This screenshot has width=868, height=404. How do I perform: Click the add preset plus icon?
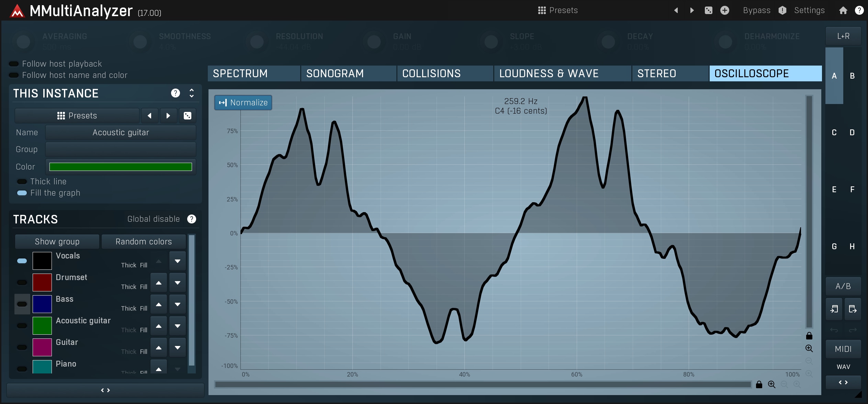pos(725,10)
